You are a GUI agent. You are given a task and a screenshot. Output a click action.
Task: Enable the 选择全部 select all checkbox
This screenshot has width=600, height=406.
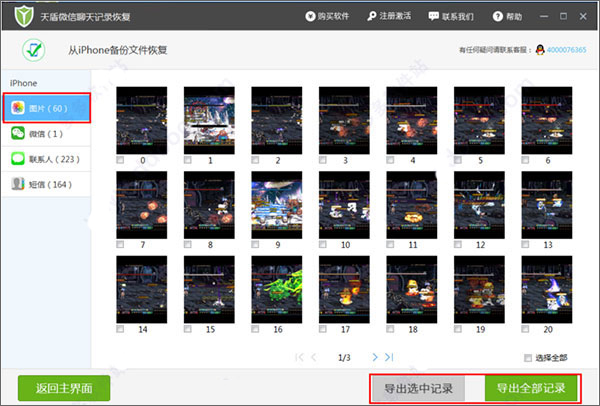pos(529,358)
